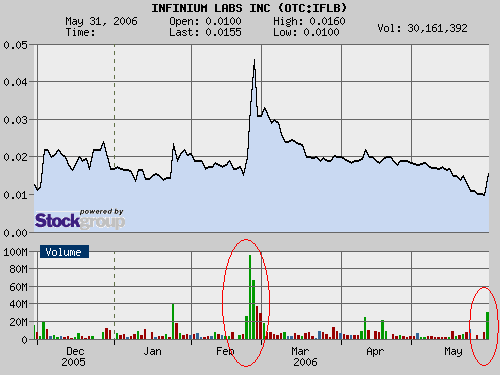
Task: Click the Last: 0.0155 value
Action: click(x=205, y=32)
